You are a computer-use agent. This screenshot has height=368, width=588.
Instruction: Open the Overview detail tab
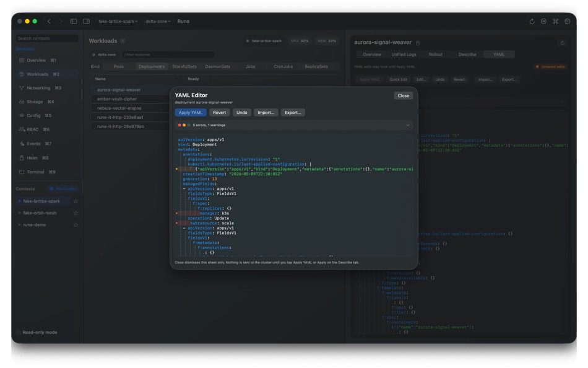pyautogui.click(x=371, y=55)
